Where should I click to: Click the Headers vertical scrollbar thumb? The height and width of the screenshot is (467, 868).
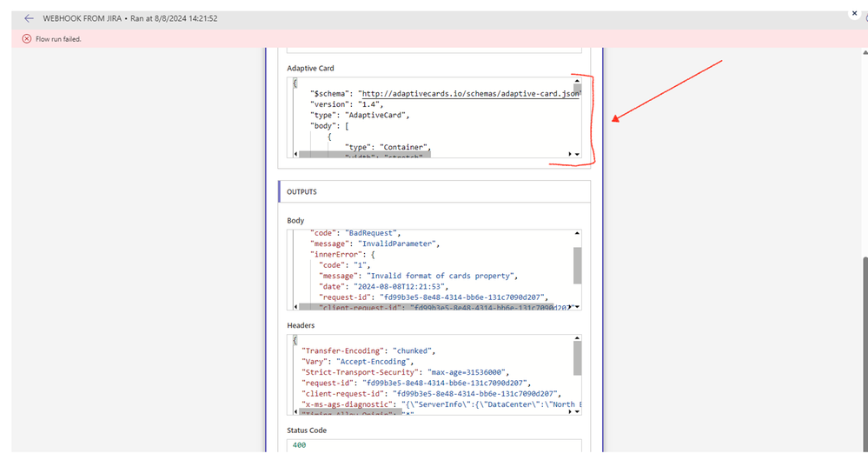[577, 358]
